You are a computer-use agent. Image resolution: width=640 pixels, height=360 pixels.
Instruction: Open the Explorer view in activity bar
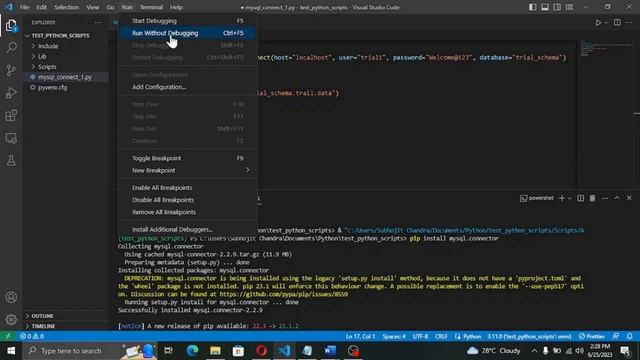coord(11,26)
